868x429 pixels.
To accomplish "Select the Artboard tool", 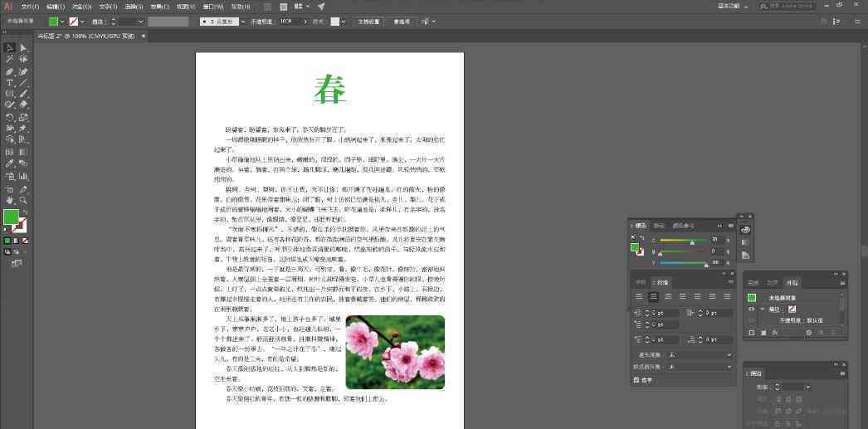I will point(9,189).
